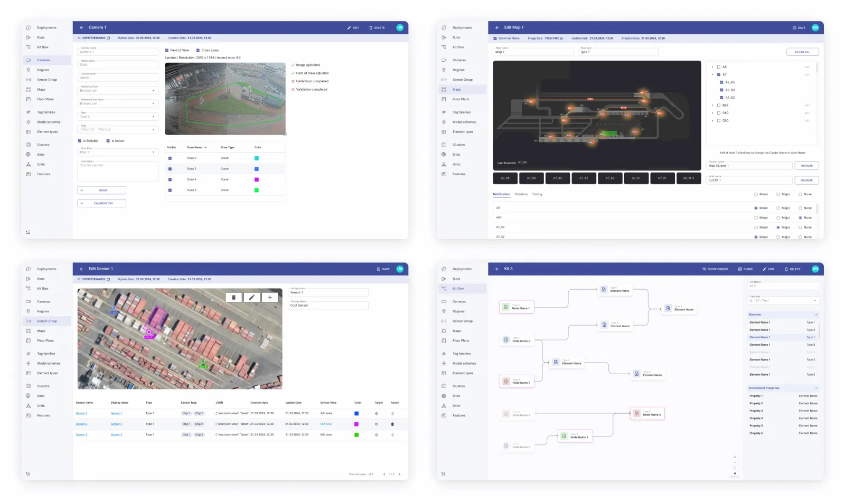Click Node Name 1 file icon in Kit 3 top-left node
The width and height of the screenshot is (845, 504).
click(506, 307)
